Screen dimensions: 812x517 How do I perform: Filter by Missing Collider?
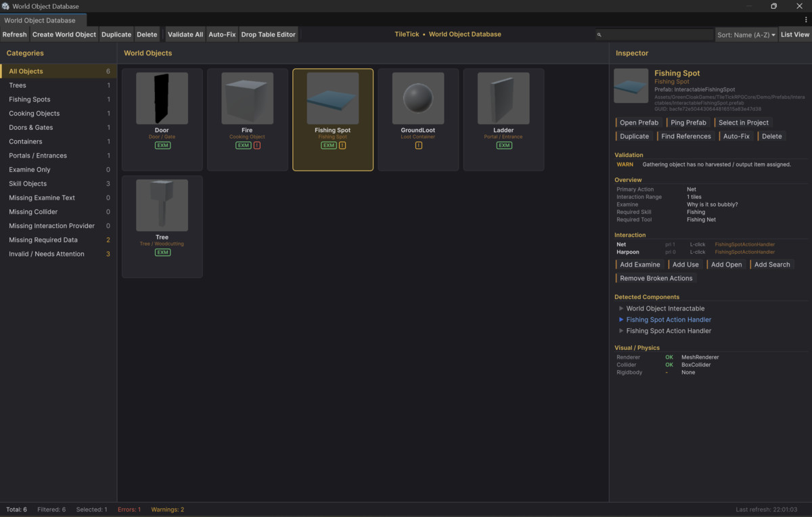[x=58, y=212]
